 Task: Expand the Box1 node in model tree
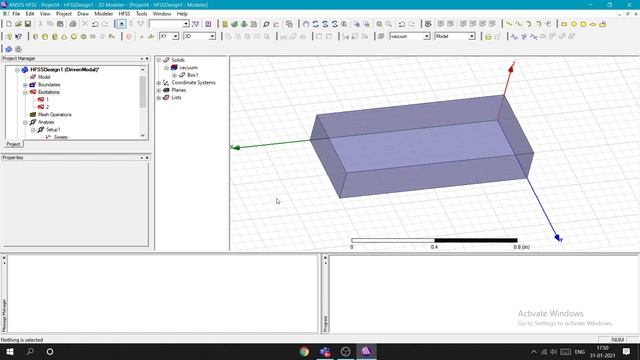(x=174, y=75)
